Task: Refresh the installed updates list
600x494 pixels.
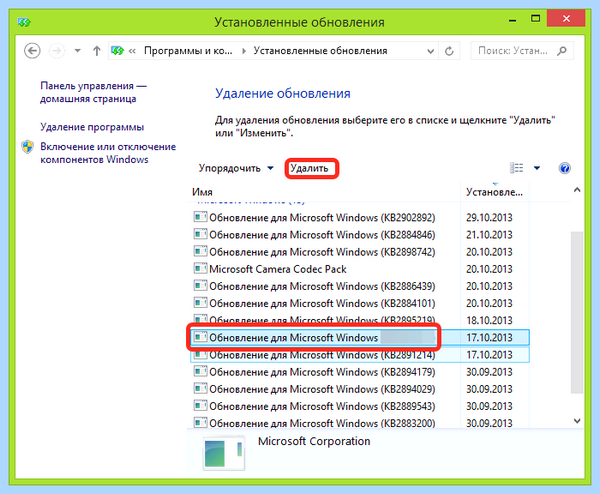Action: [449, 51]
